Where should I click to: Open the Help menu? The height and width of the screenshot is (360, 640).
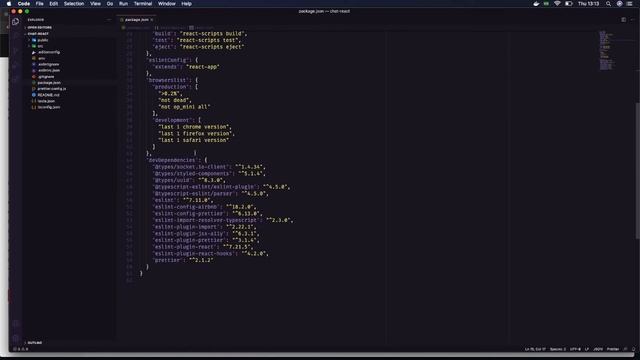pos(187,4)
